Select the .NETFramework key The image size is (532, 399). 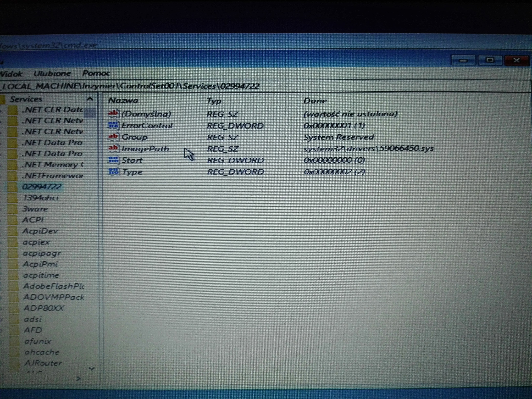tap(52, 176)
